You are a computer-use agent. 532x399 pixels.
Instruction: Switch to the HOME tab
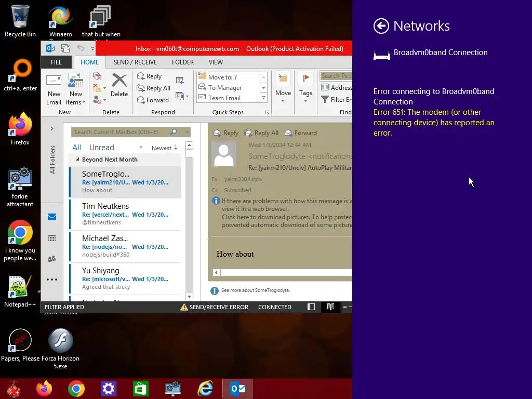coord(89,62)
